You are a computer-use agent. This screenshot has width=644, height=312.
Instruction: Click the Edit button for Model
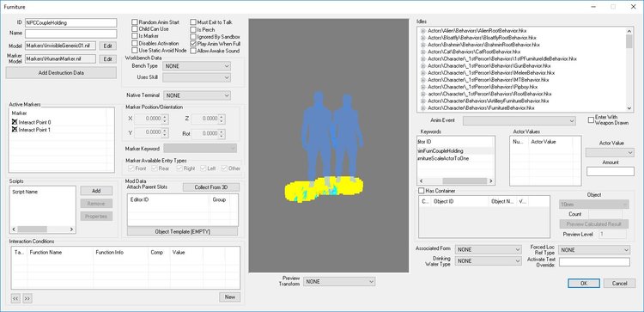coord(107,46)
